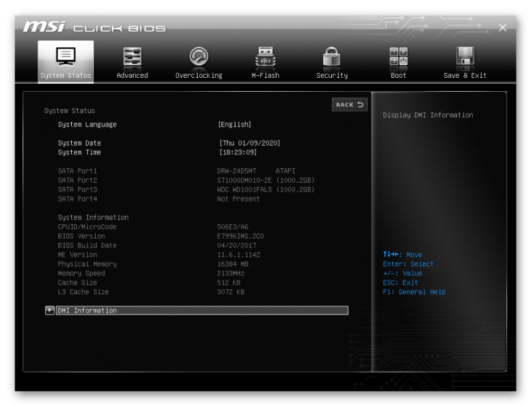Viewport: 532px width, 407px height.
Task: Switch to the M-Flash tab label
Action: point(265,75)
